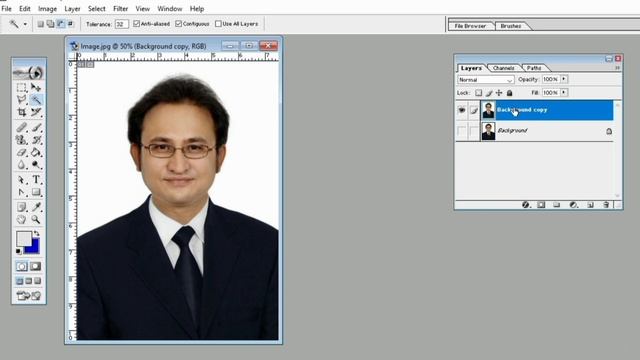Switch to the Paths tab

click(x=534, y=68)
